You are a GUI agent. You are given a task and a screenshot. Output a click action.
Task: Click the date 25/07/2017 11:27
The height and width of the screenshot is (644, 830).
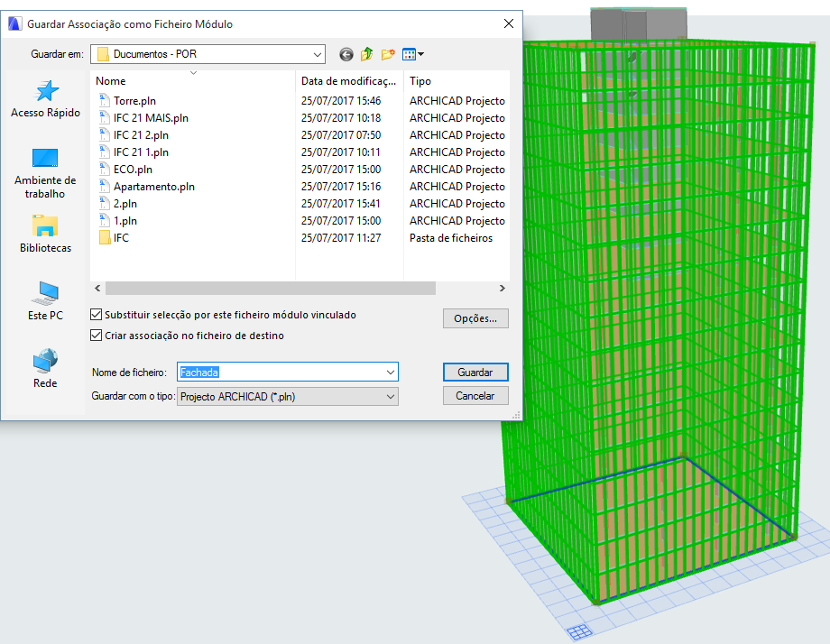pyautogui.click(x=341, y=237)
